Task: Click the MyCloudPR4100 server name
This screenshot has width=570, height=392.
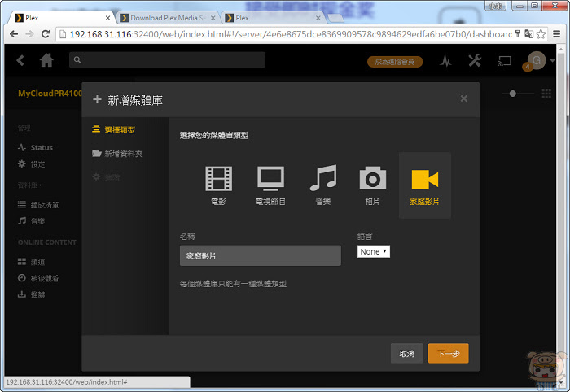Action: click(50, 94)
